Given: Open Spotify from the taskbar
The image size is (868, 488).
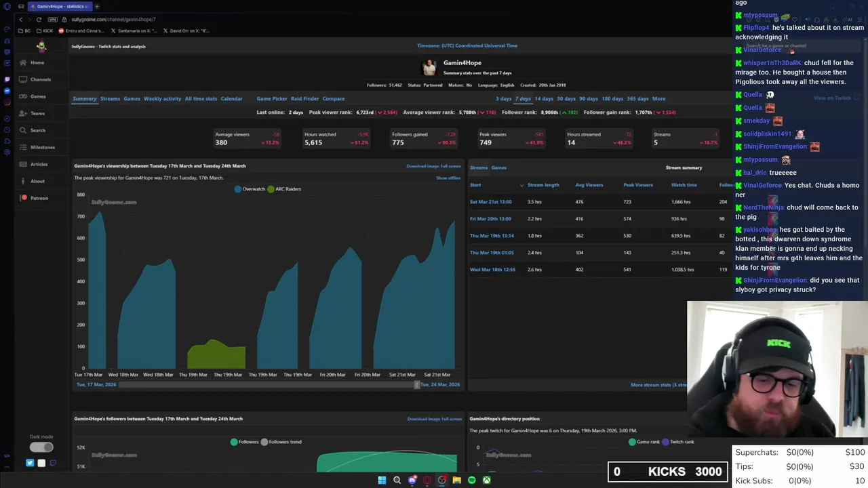Looking at the screenshot, I should 471,480.
